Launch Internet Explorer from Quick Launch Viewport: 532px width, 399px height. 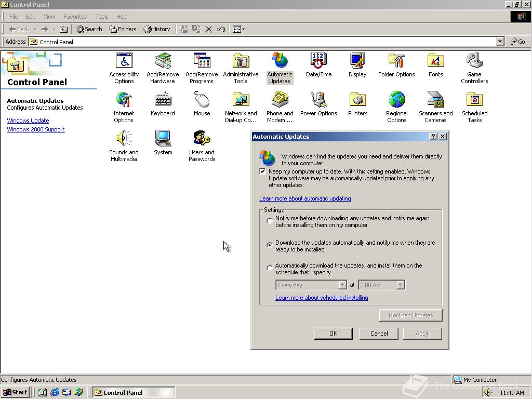(54, 393)
